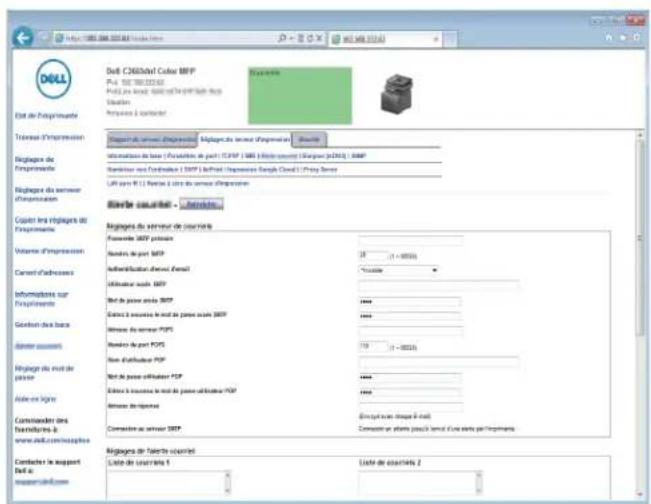Open the Informations de base sub-link
651x504 pixels.
[135, 156]
